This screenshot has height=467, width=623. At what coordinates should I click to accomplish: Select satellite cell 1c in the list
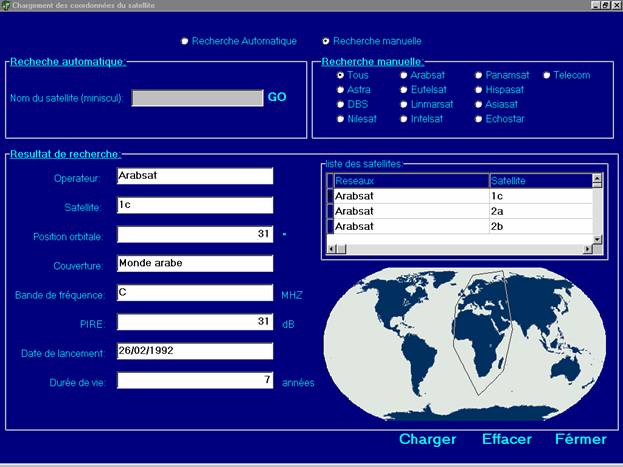pos(541,196)
